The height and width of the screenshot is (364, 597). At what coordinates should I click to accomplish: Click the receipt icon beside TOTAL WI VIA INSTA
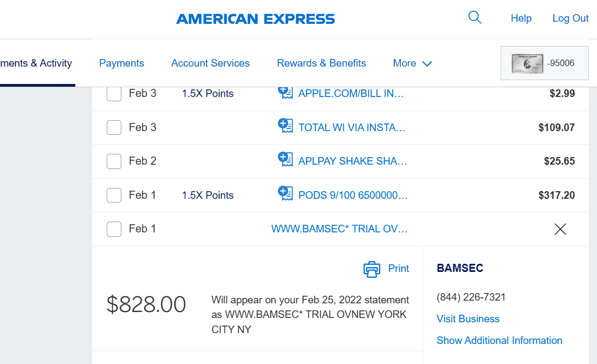pos(285,126)
